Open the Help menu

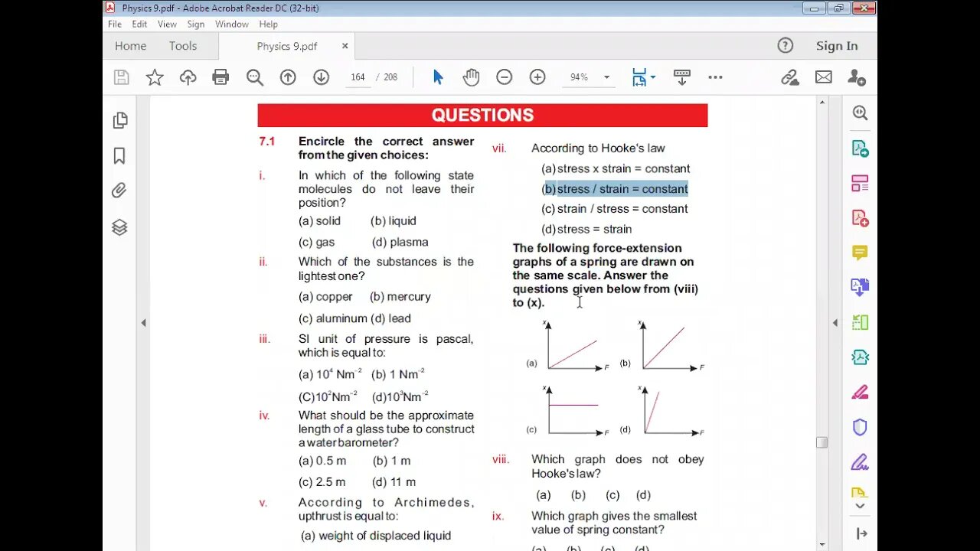[268, 24]
